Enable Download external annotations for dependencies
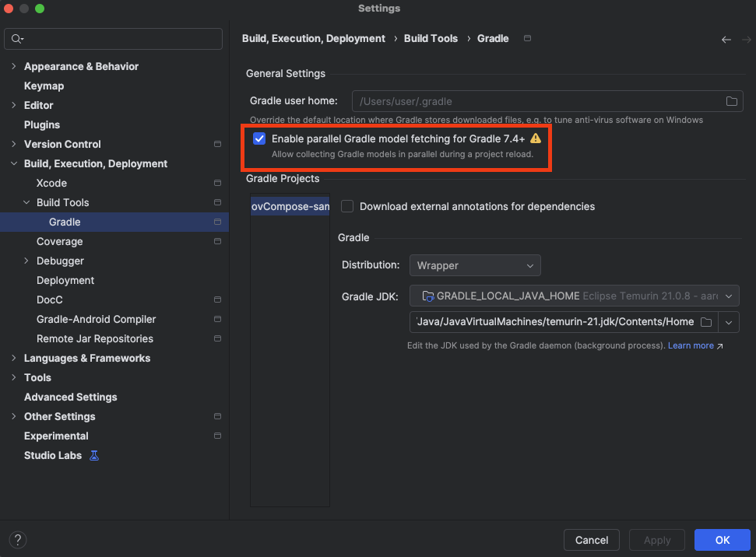This screenshot has height=557, width=756. point(347,206)
